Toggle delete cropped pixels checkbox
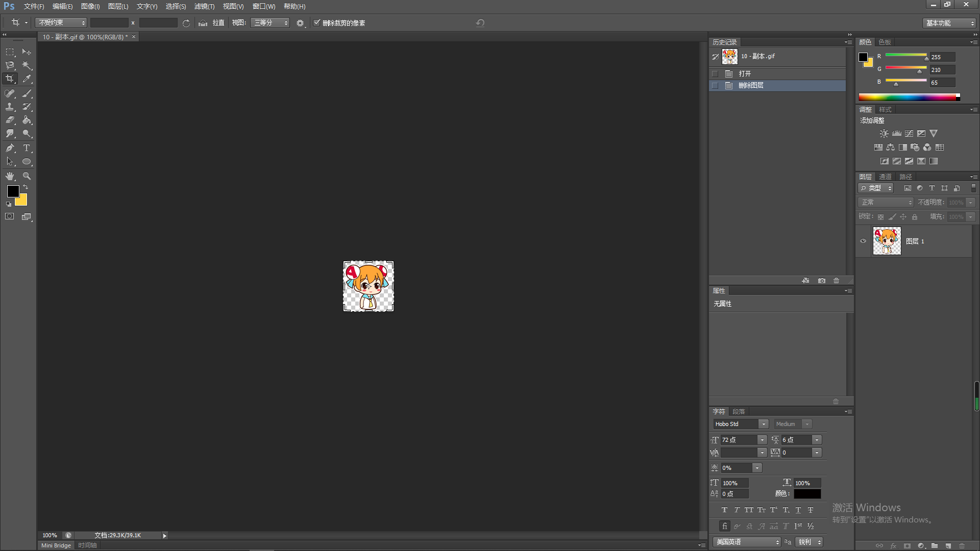 click(317, 22)
